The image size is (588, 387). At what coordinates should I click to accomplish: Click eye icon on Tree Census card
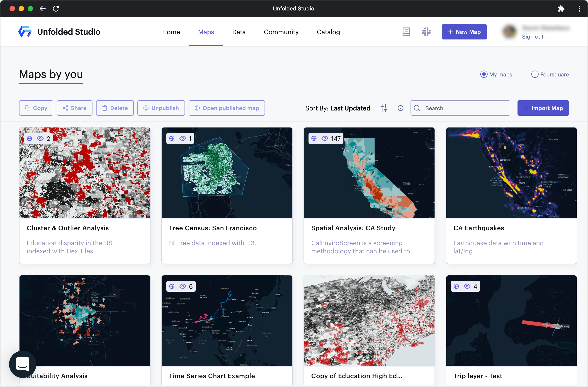(x=182, y=138)
